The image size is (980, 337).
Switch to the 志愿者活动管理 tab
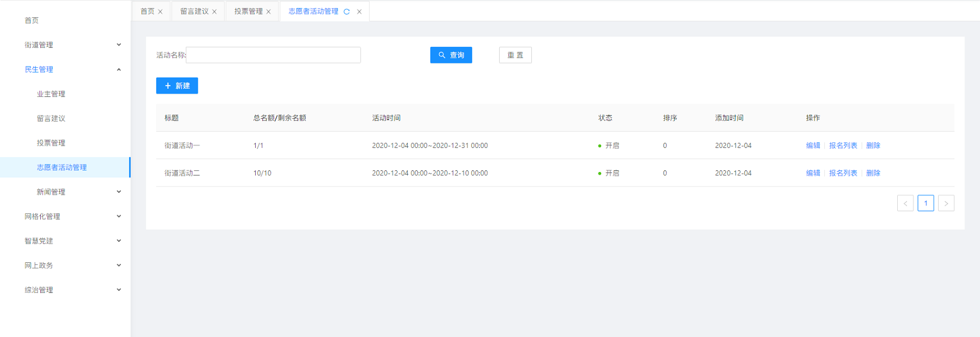[313, 11]
